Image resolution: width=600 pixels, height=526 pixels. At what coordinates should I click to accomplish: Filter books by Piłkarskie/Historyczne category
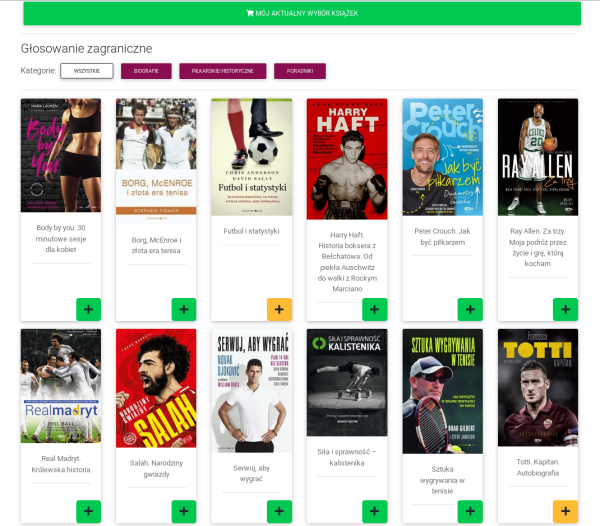(223, 71)
